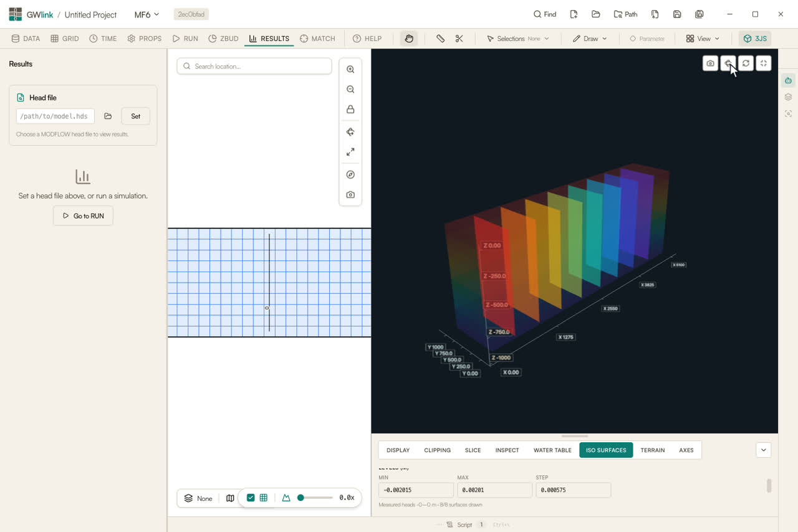This screenshot has width=798, height=532.
Task: Click the Go to RUN button
Action: [83, 216]
